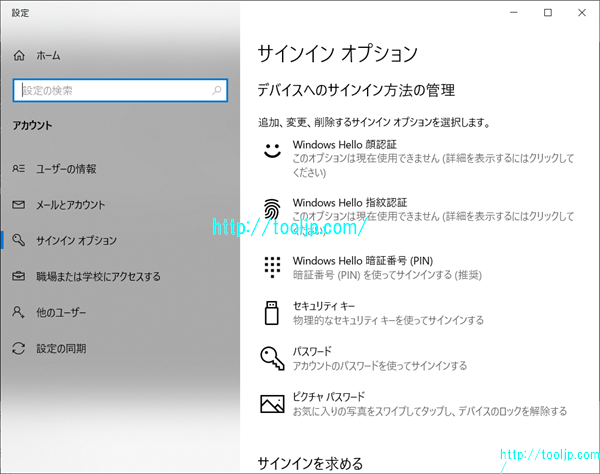Click the 職場または学校 briefcase icon
This screenshot has height=474, width=600.
pyautogui.click(x=19, y=276)
